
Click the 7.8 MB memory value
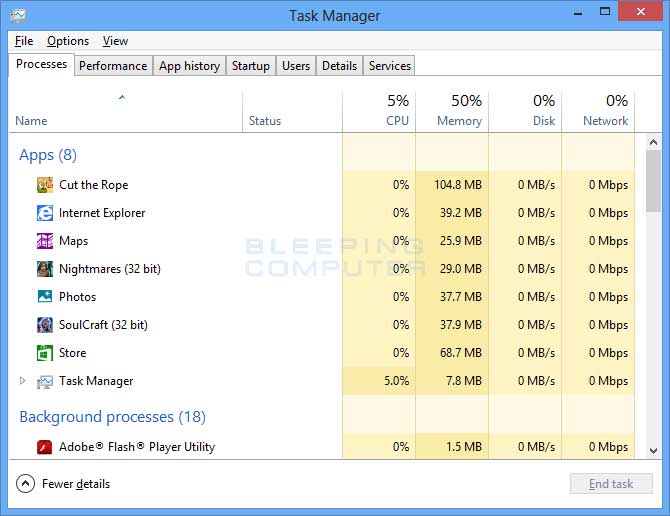pyautogui.click(x=464, y=381)
